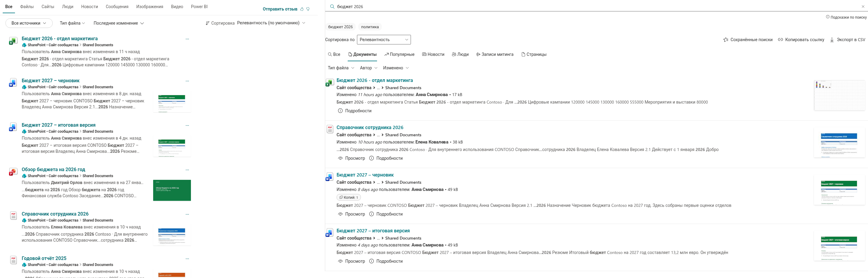The width and height of the screenshot is (868, 278).
Task: Click the thumbs up feedback icon
Action: coord(302,9)
